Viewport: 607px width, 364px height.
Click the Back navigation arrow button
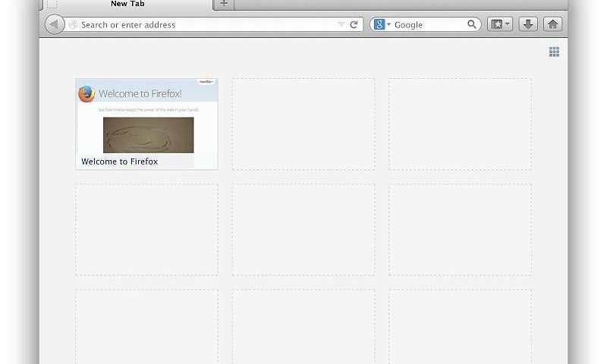(54, 24)
